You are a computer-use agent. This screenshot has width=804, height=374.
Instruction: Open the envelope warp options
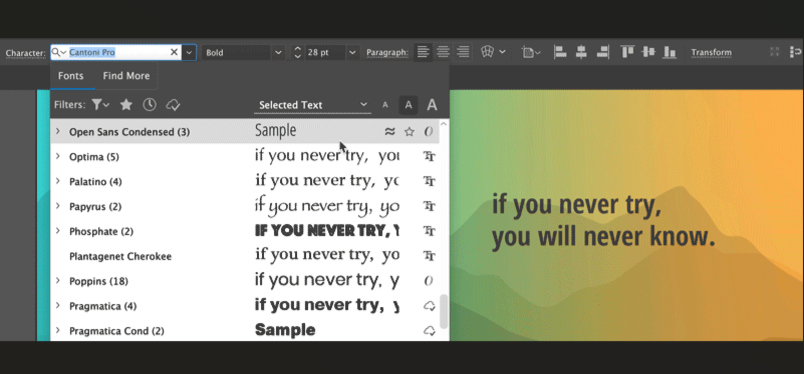pyautogui.click(x=493, y=52)
